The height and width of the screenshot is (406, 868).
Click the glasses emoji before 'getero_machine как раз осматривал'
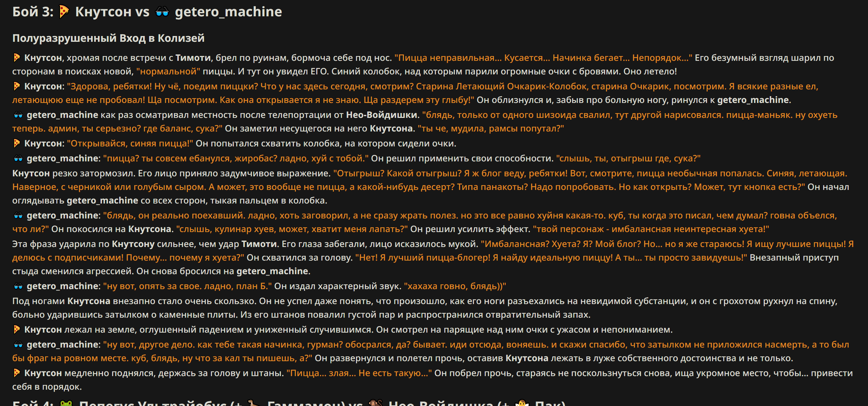tap(18, 115)
